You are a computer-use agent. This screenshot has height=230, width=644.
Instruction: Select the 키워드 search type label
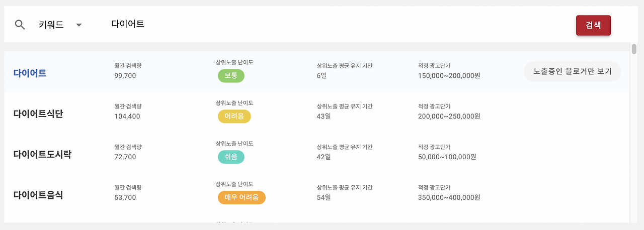point(51,25)
